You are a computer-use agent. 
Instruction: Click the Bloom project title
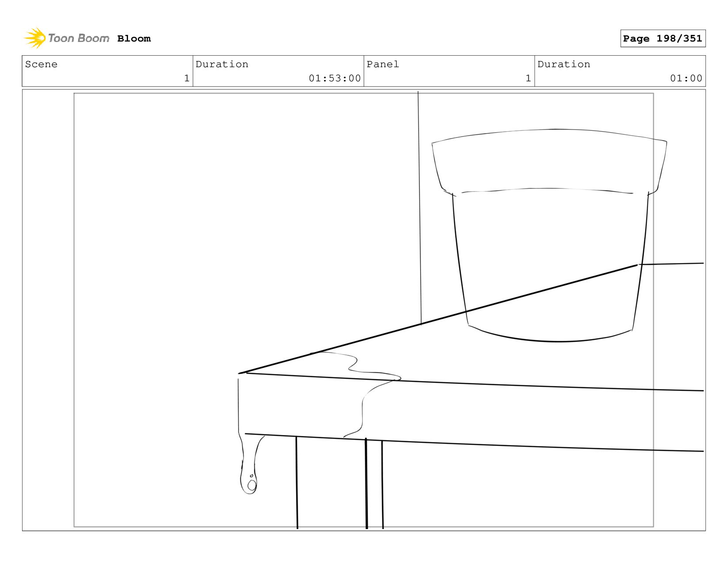point(134,38)
